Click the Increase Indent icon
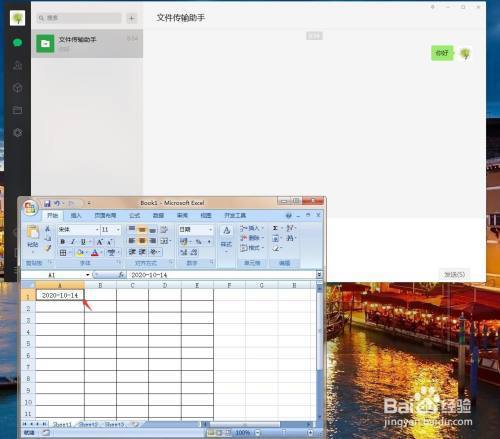500x439 pixels. click(x=142, y=252)
